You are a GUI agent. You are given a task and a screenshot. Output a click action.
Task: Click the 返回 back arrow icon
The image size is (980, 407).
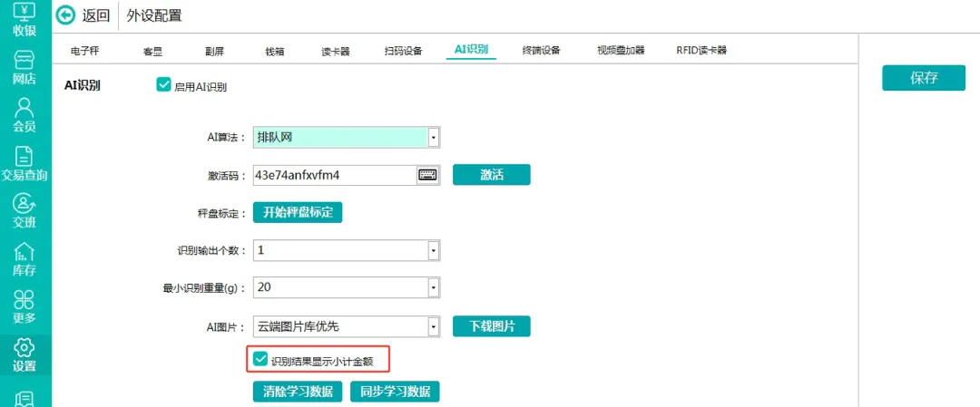point(65,15)
